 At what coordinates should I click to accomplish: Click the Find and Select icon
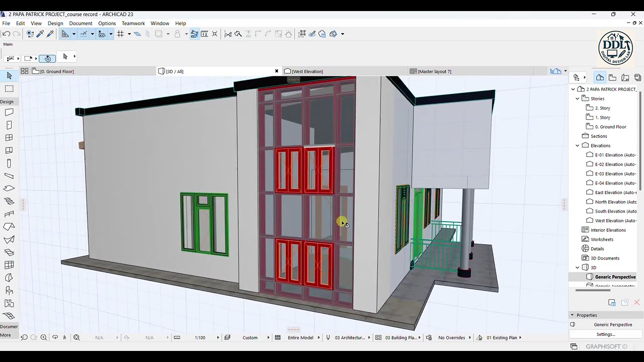pyautogui.click(x=30, y=34)
